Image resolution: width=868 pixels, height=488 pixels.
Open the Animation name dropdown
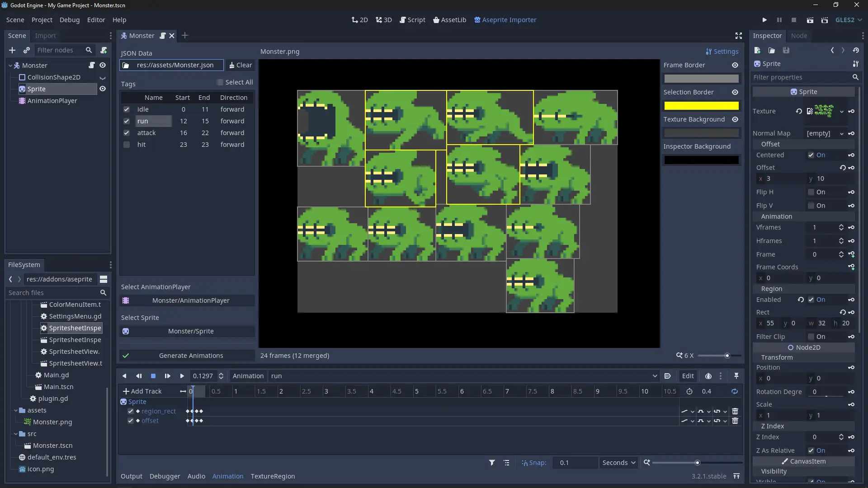[464, 376]
